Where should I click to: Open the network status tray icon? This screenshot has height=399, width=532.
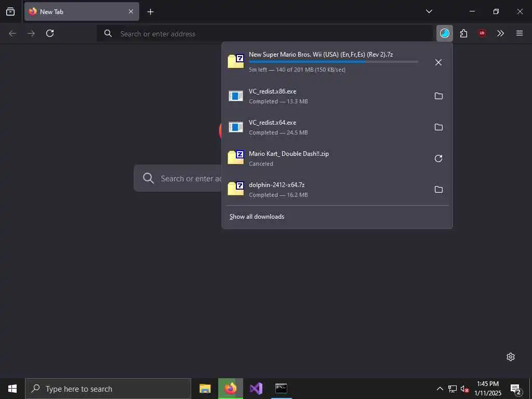pyautogui.click(x=453, y=389)
